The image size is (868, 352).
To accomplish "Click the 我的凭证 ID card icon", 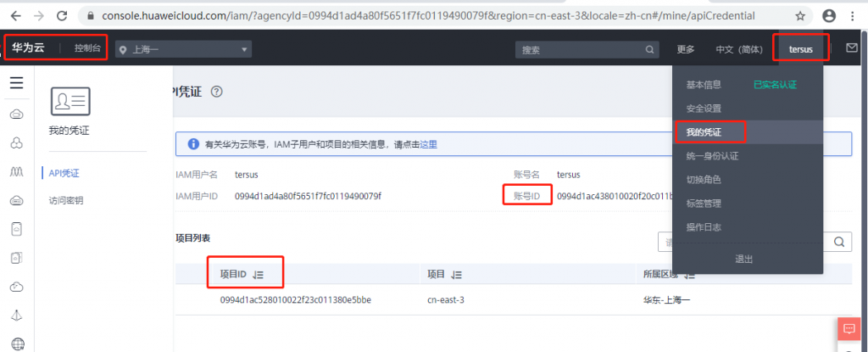I will pos(70,102).
